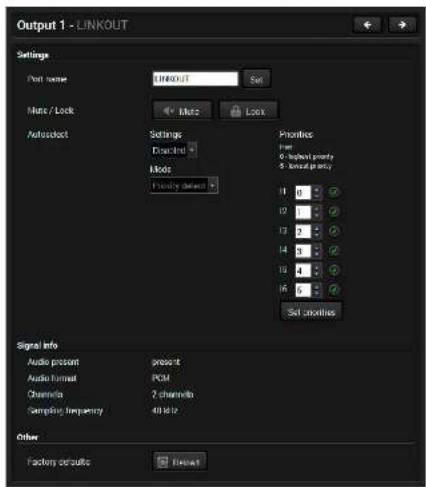Click the Factory defaults label
Image resolution: width=426 pixels, height=487 pixels.
[59, 462]
